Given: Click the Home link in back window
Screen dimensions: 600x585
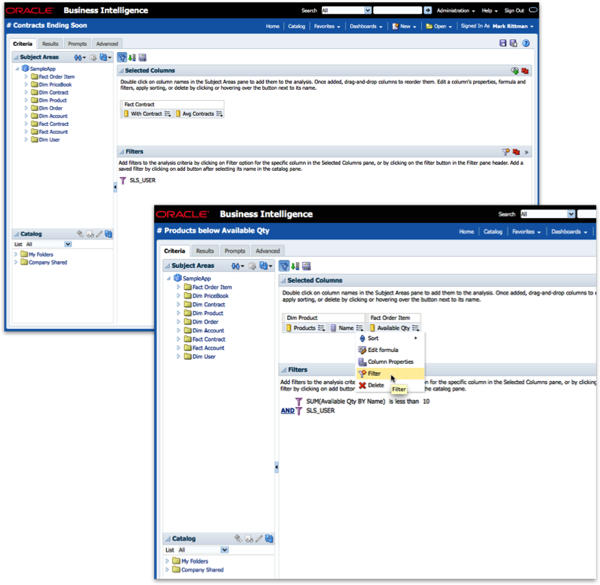Looking at the screenshot, I should coord(272,26).
